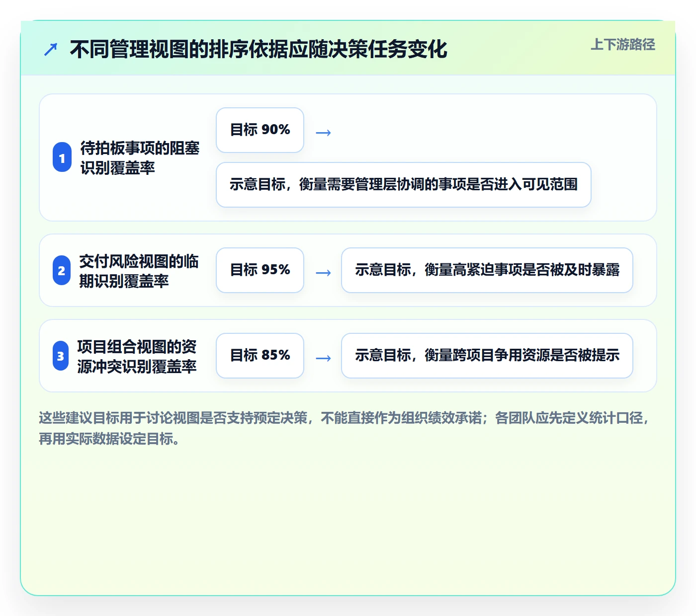Screen dimensions: 696x616
Task: Click the diagonal arrow icon beside the title
Action: click(x=51, y=49)
